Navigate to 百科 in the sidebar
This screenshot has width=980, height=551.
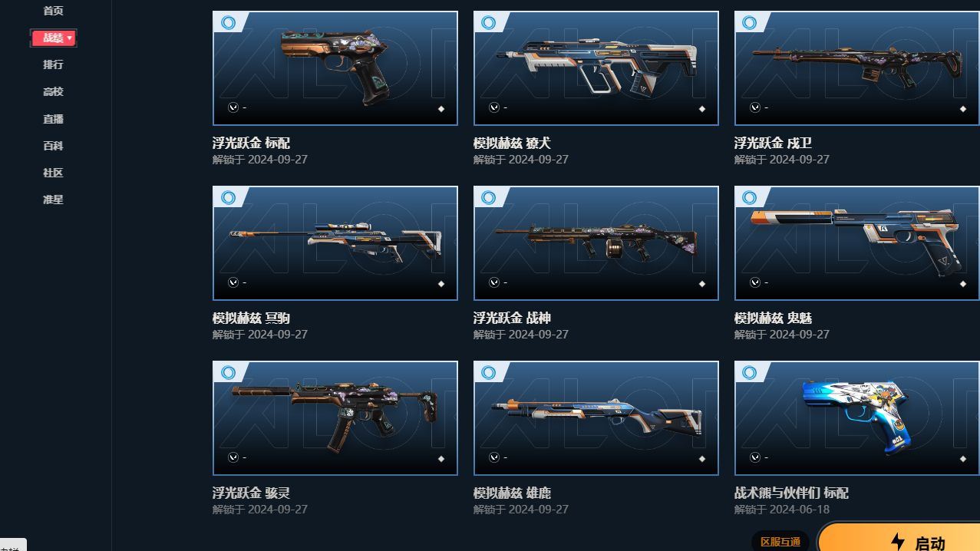click(53, 146)
